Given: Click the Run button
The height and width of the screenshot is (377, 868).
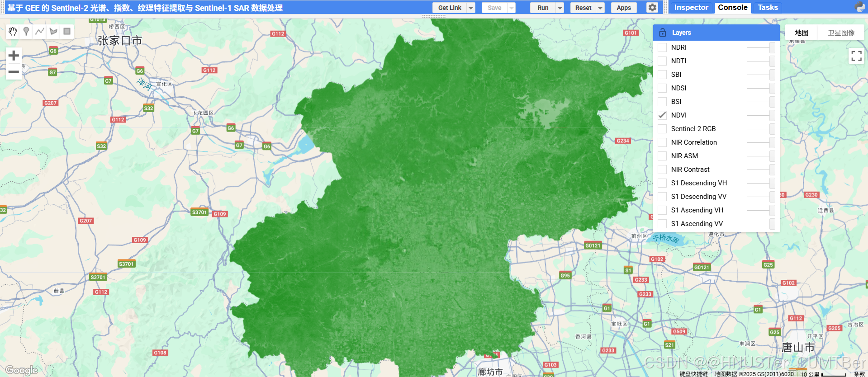Looking at the screenshot, I should (543, 8).
